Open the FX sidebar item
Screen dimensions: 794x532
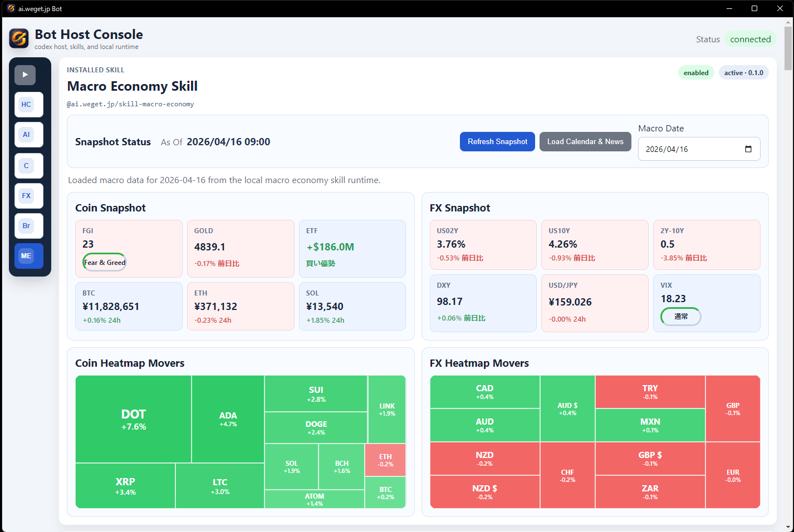pyautogui.click(x=29, y=196)
